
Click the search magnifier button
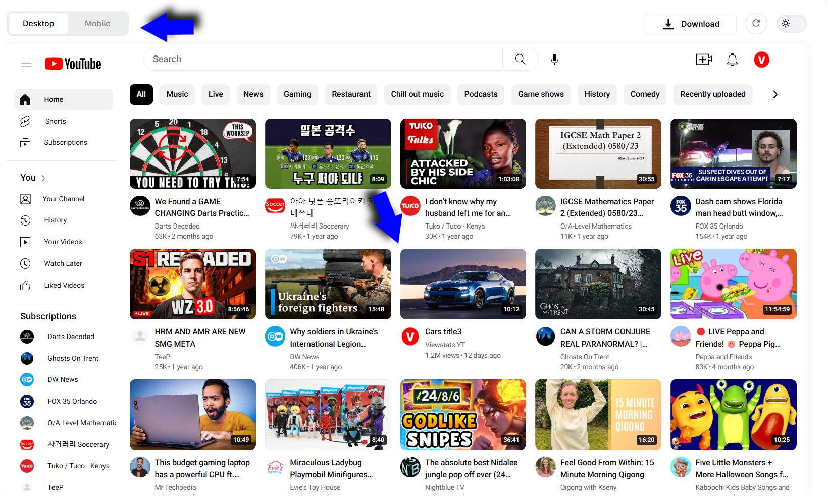tap(520, 59)
